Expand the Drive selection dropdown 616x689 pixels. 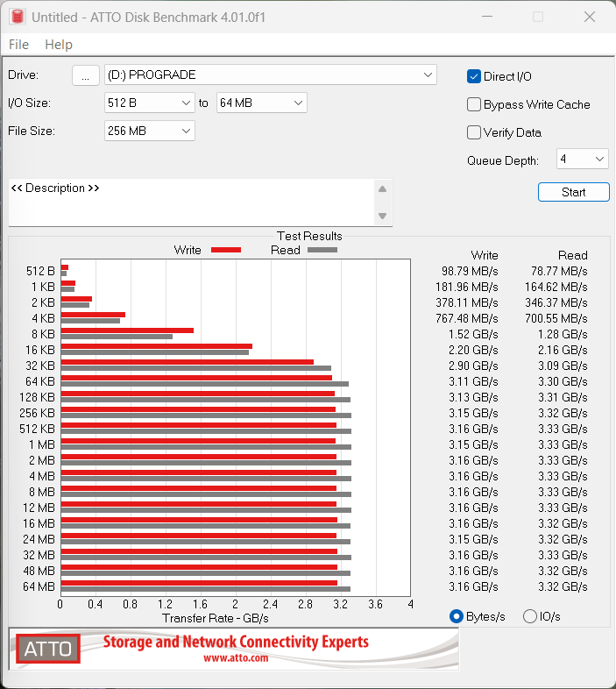[427, 75]
